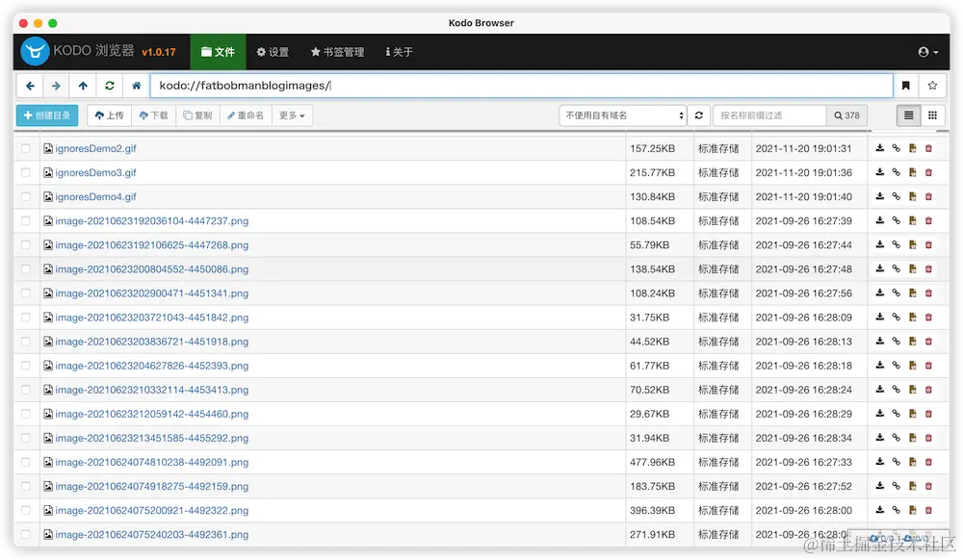Select checkbox for image-20210623203721043-4451842.png
Screen dimensions: 963x560
pos(25,318)
